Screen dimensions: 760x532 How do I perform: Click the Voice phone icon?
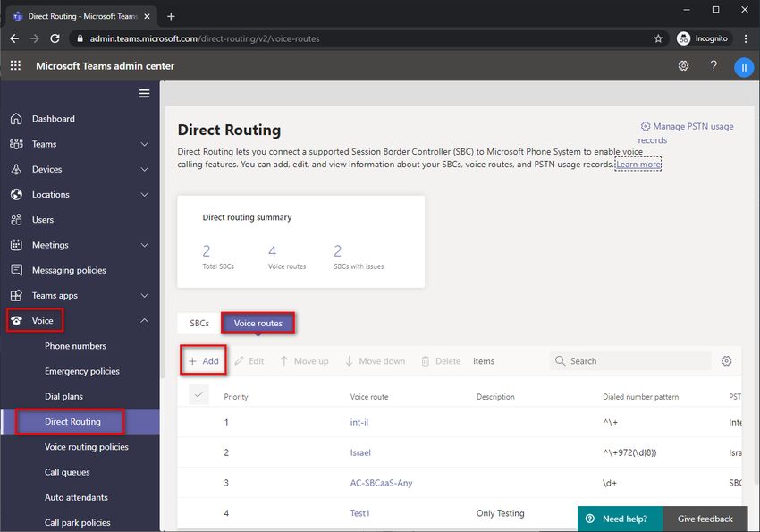coord(16,320)
